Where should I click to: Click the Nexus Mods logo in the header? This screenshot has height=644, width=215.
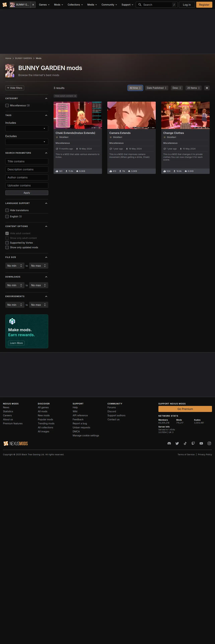point(5,5)
